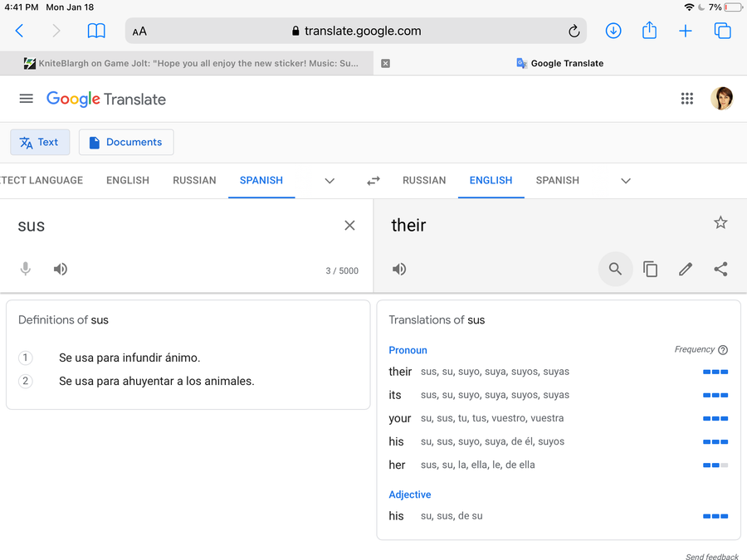Image resolution: width=747 pixels, height=560 pixels.
Task: Open Frequency help info icon
Action: tap(723, 350)
